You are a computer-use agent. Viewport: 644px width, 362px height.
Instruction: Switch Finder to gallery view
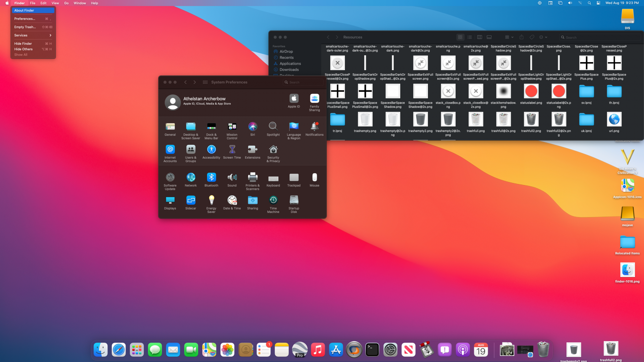pyautogui.click(x=489, y=37)
